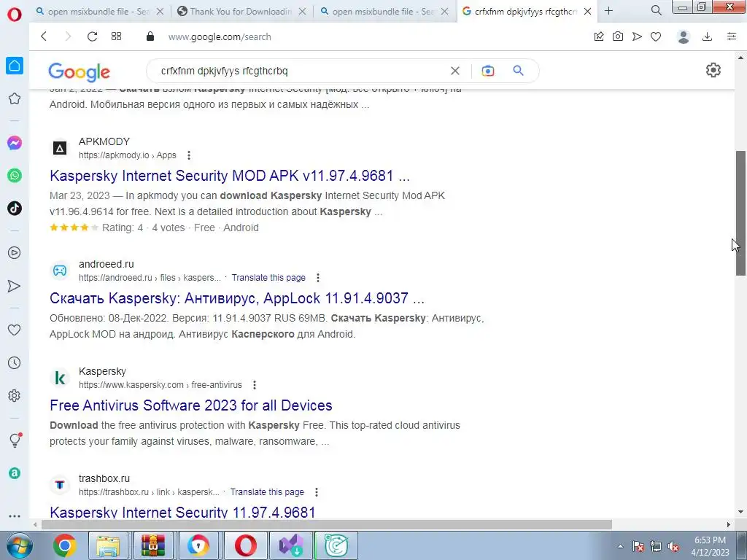
Task: Click the vertical scrollbar thumb
Action: point(741,213)
